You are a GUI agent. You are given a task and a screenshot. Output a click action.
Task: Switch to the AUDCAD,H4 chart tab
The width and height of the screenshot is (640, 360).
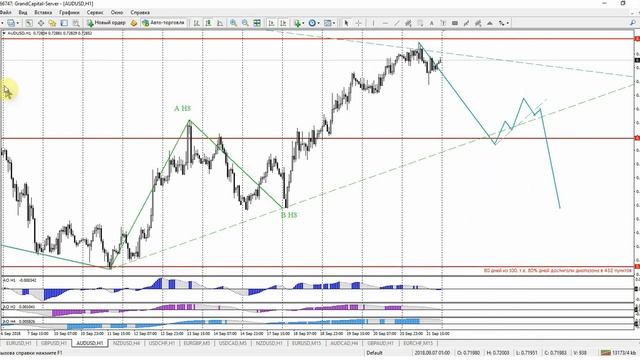click(344, 344)
